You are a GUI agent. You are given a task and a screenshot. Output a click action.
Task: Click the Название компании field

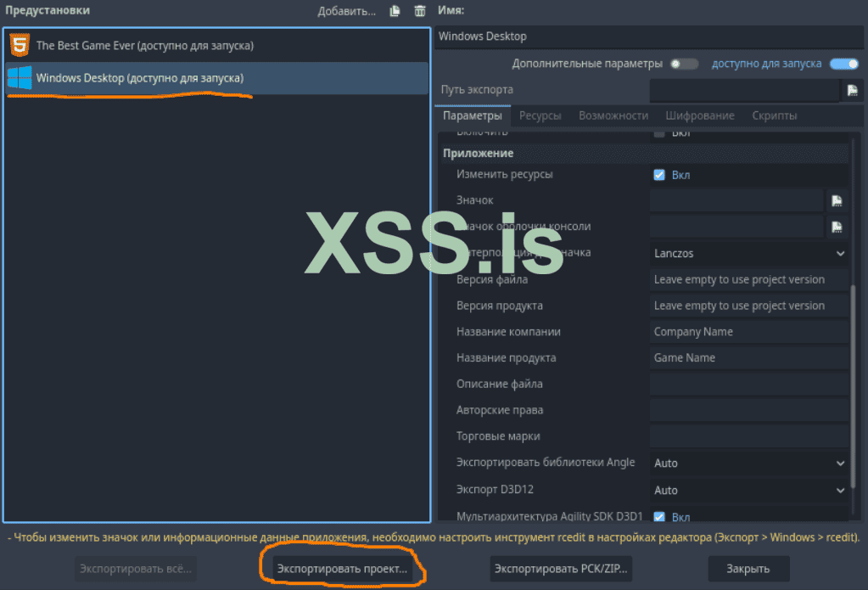pos(749,332)
